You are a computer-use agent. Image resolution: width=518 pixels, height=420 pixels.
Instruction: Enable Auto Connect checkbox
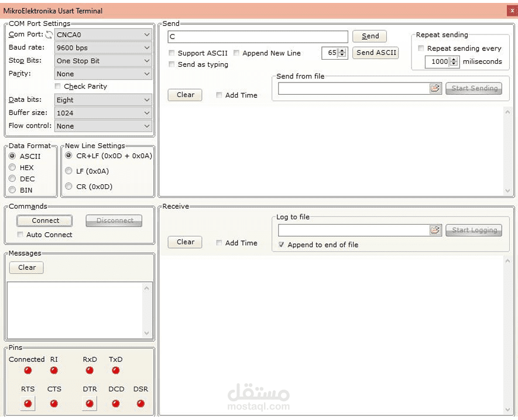20,235
